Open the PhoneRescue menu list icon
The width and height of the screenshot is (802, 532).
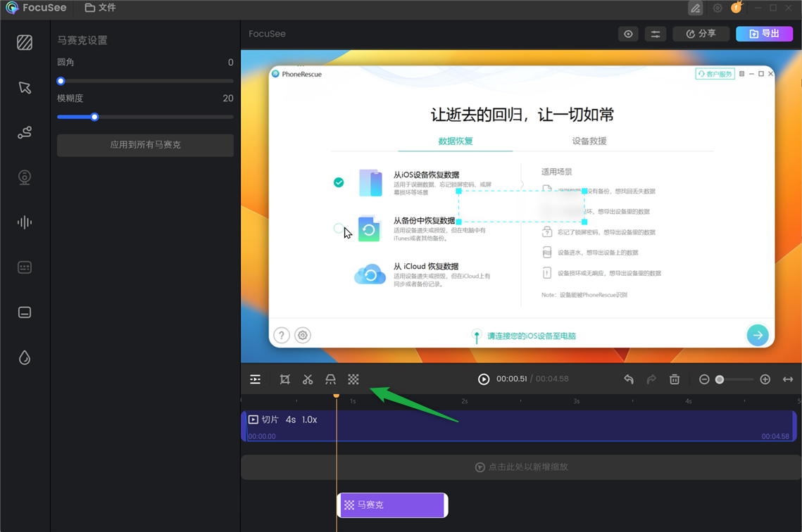[x=741, y=74]
